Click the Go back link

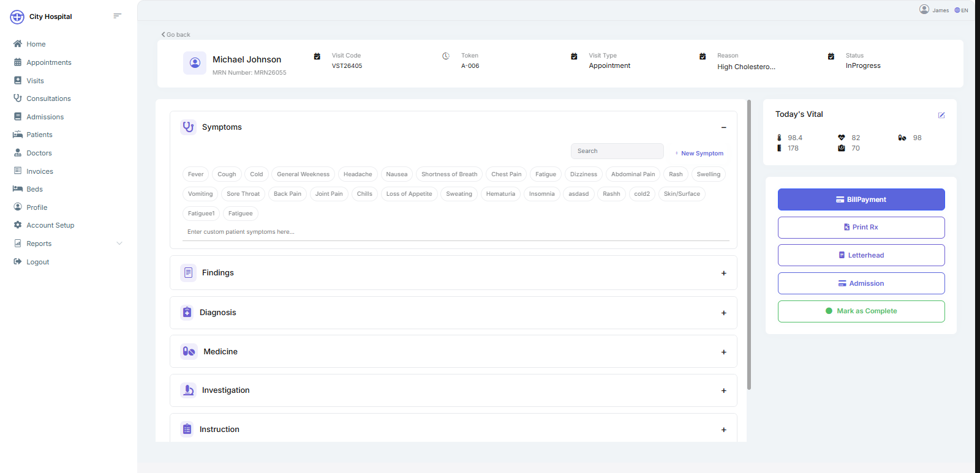(176, 35)
